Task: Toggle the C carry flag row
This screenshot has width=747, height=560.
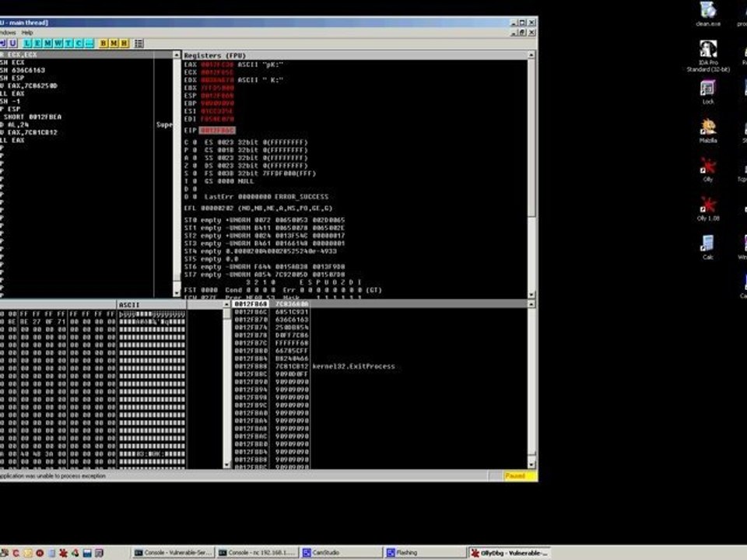Action: click(x=190, y=142)
